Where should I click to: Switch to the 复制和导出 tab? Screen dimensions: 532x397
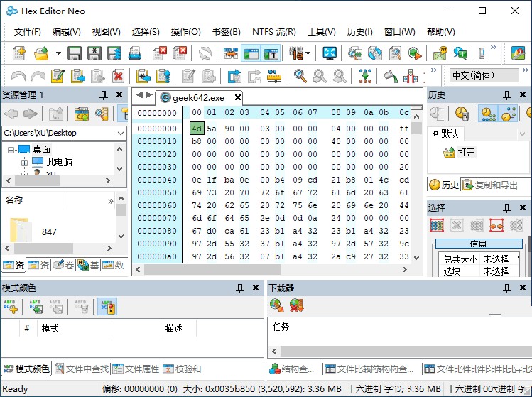pyautogui.click(x=490, y=185)
